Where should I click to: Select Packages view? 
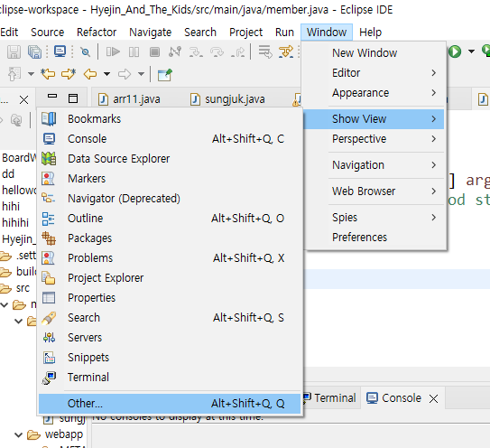pyautogui.click(x=170, y=238)
